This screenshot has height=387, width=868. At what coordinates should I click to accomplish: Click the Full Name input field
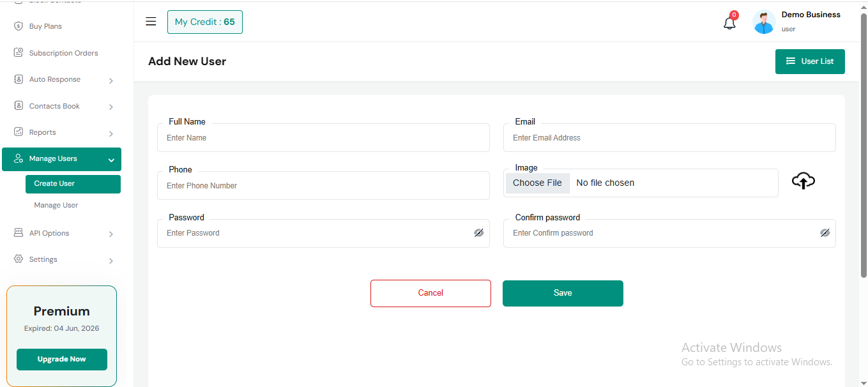(x=323, y=138)
